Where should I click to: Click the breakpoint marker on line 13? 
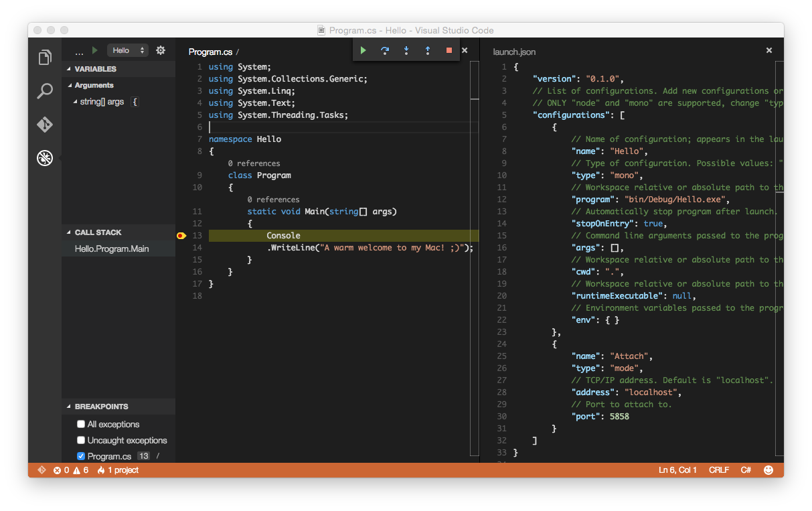[x=181, y=236]
